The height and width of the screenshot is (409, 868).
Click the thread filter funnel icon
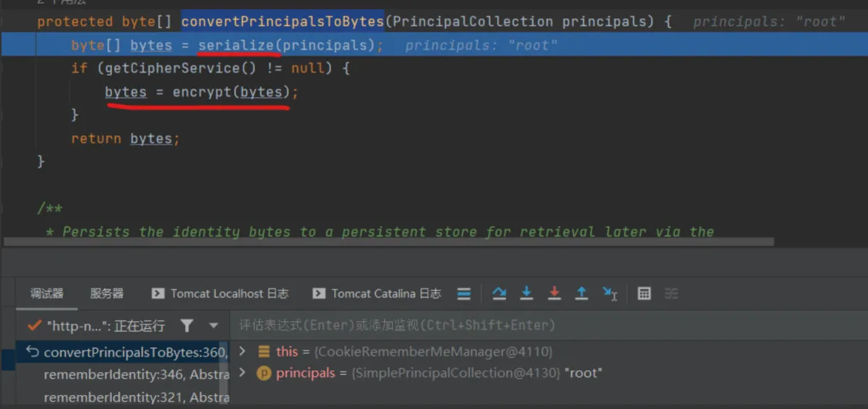187,326
